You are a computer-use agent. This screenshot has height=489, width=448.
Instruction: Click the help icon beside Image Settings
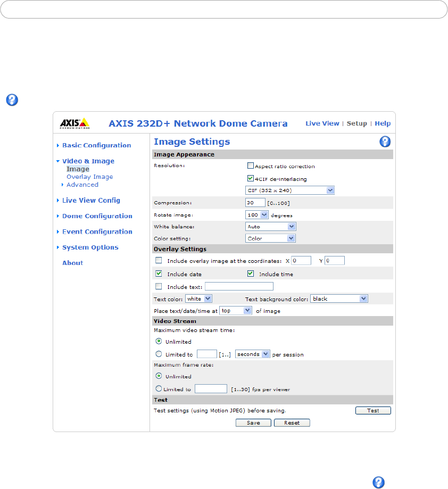coord(385,142)
